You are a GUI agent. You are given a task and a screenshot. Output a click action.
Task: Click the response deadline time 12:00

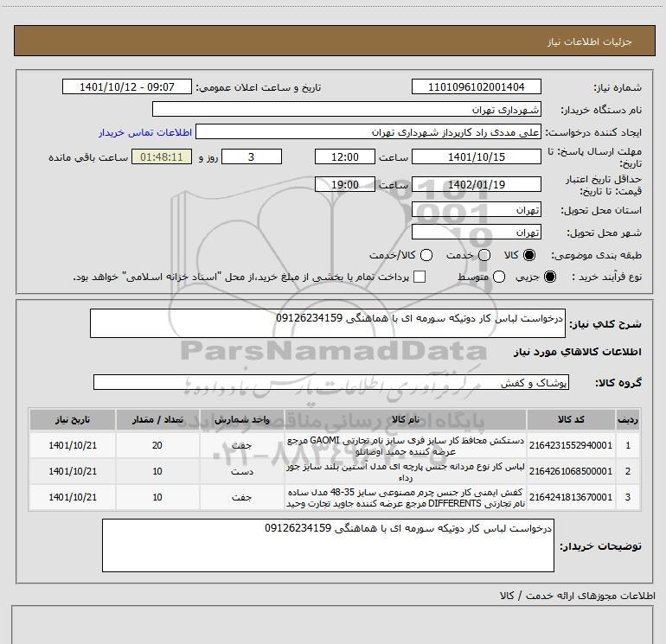click(x=345, y=156)
